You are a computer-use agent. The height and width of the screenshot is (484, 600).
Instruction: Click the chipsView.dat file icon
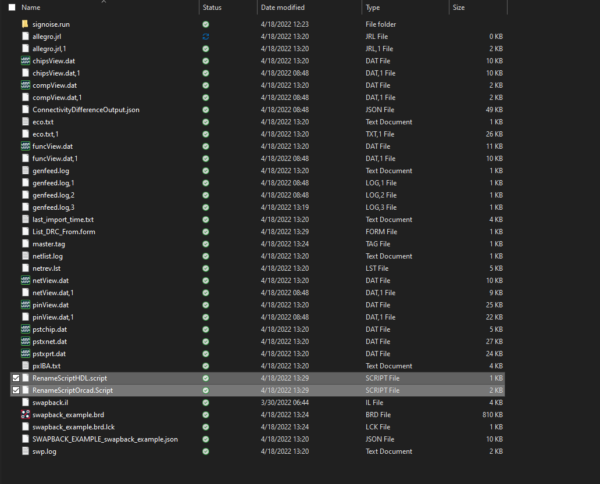coord(25,60)
